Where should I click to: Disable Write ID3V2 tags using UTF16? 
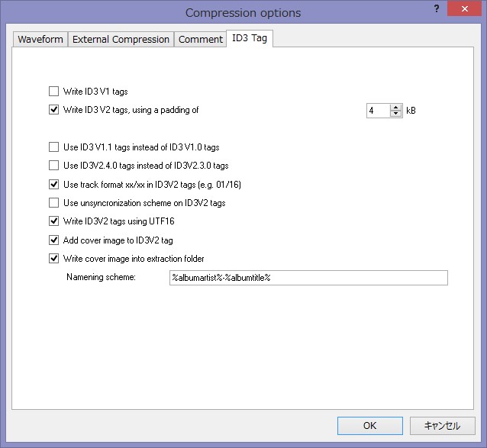[53, 221]
